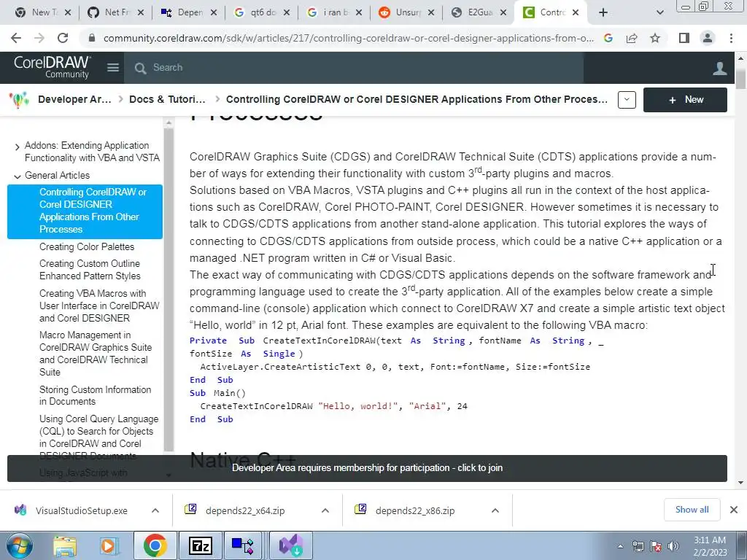Close the E2Gua tab
The image size is (747, 560).
503,12
